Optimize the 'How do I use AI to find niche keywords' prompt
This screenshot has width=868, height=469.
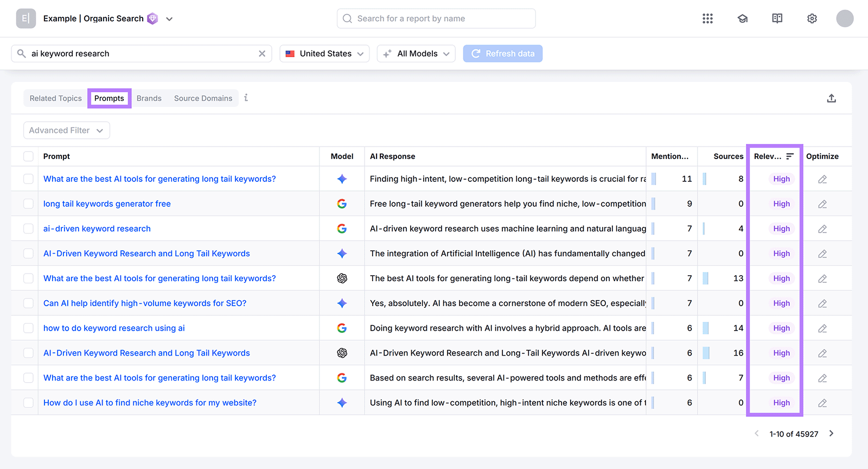pyautogui.click(x=822, y=403)
